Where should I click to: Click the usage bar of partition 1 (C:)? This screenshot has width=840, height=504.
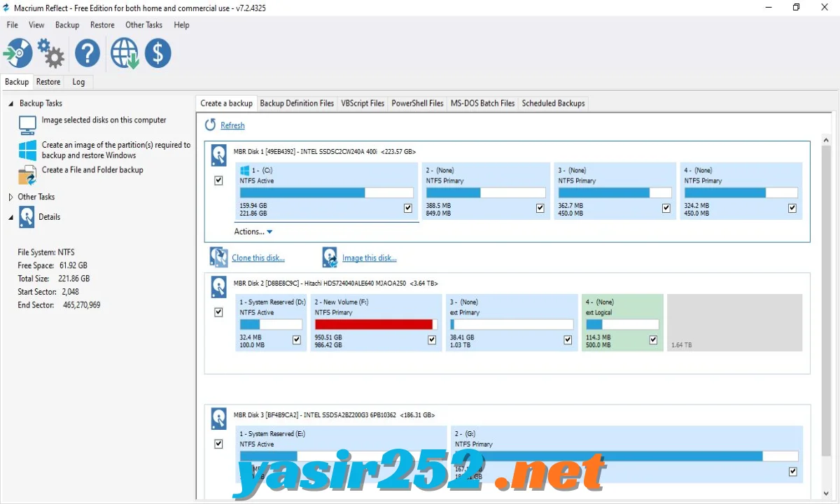point(326,192)
